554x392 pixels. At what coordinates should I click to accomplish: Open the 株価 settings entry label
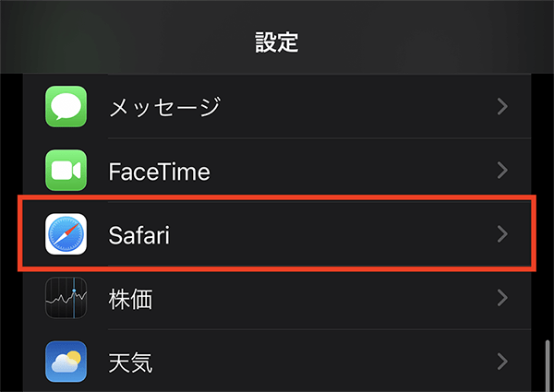click(x=130, y=299)
